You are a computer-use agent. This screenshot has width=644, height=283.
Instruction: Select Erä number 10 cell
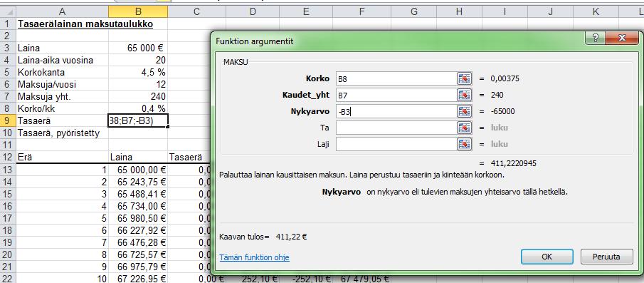pos(63,279)
